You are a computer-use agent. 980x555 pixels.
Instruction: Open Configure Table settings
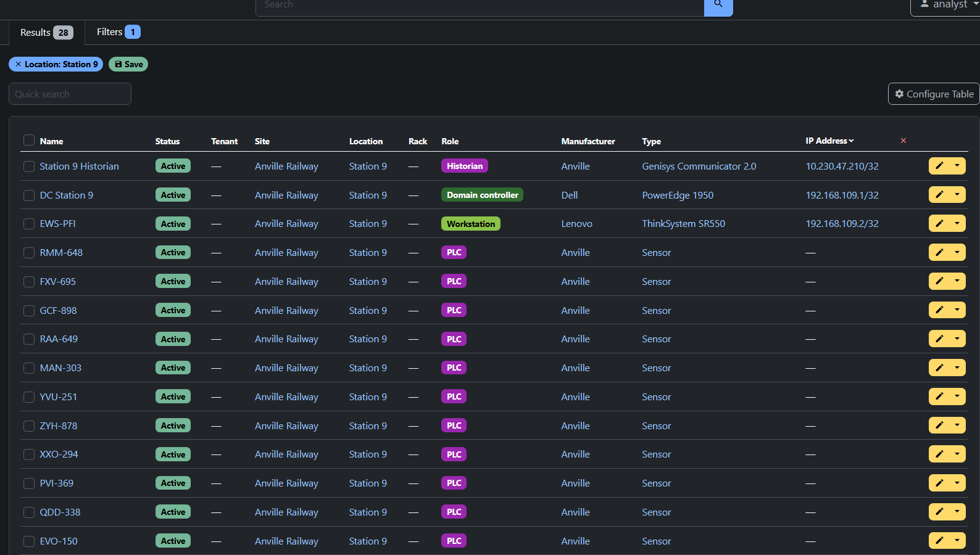tap(934, 94)
